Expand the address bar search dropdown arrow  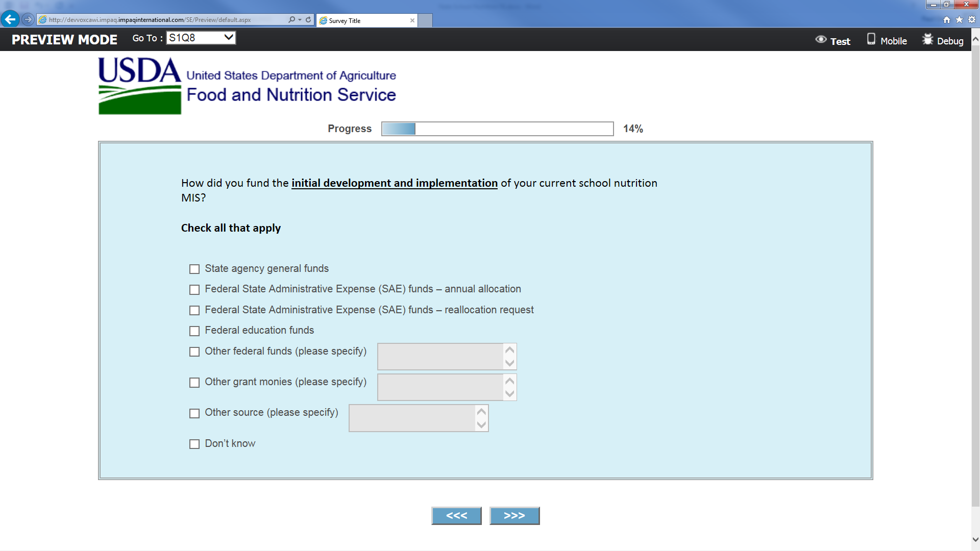coord(300,19)
